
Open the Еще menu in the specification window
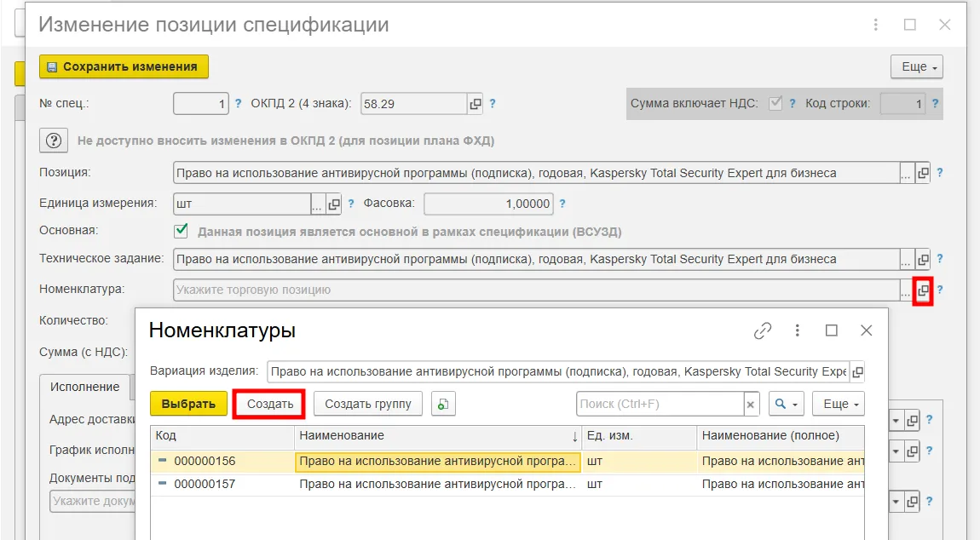click(x=916, y=67)
